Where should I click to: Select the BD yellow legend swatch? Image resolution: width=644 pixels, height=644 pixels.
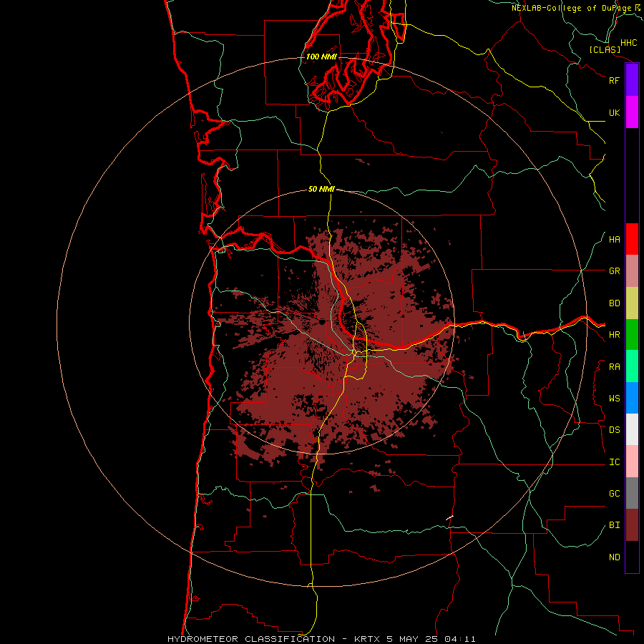point(632,303)
